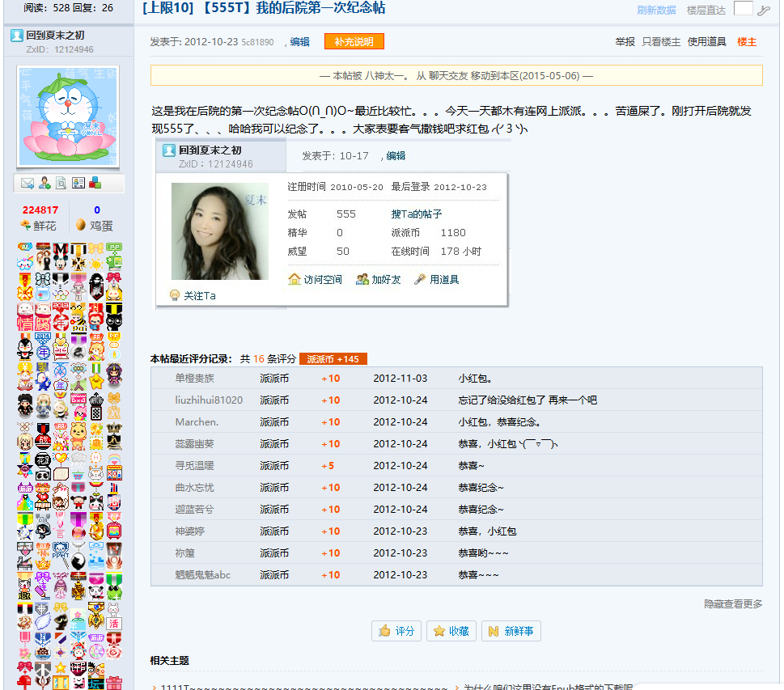784x690 pixels.
Task: Share via 新鲜事 button
Action: click(x=511, y=631)
